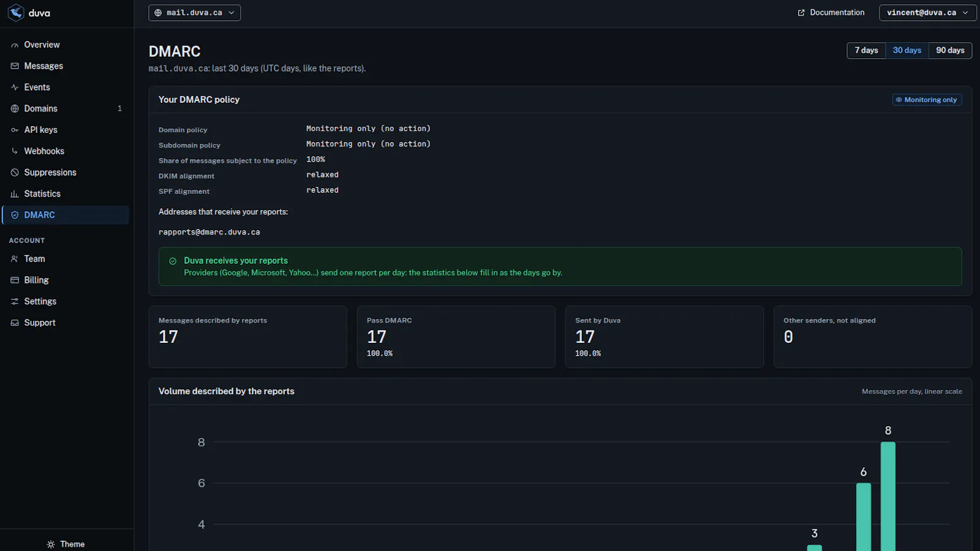The height and width of the screenshot is (551, 980).
Task: Click the Pass DMARC stat card
Action: point(456,337)
